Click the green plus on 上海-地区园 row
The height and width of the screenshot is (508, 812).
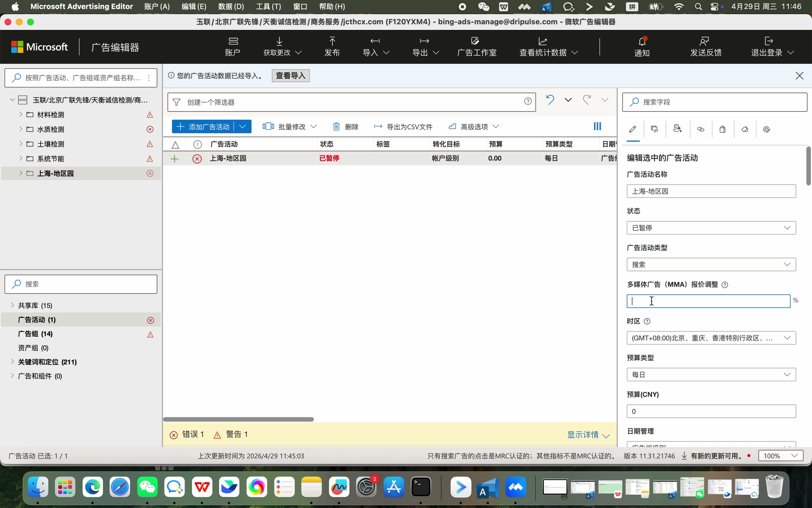tap(174, 159)
